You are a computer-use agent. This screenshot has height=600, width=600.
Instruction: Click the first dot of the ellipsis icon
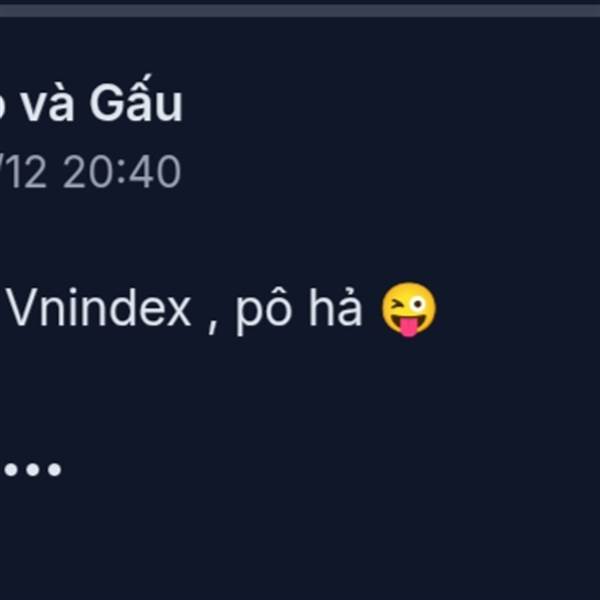tap(11, 470)
